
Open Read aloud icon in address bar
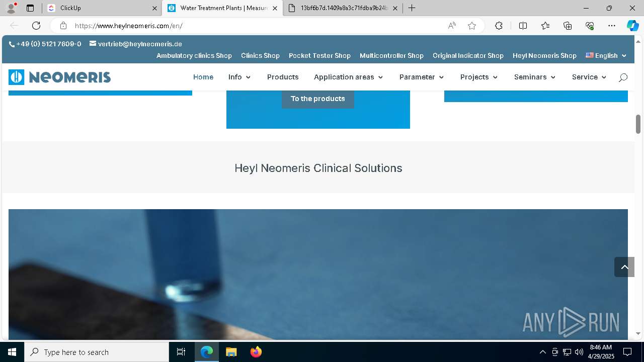(452, 26)
